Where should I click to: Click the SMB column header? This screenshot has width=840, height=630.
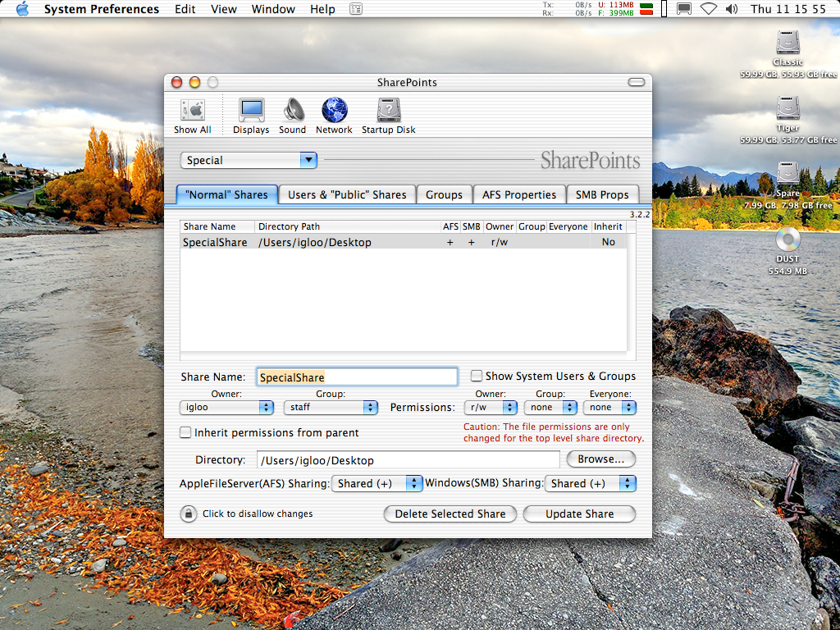point(472,226)
